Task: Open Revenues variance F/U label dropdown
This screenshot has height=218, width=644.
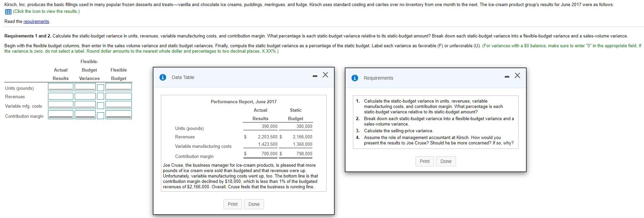Action: coord(100,96)
